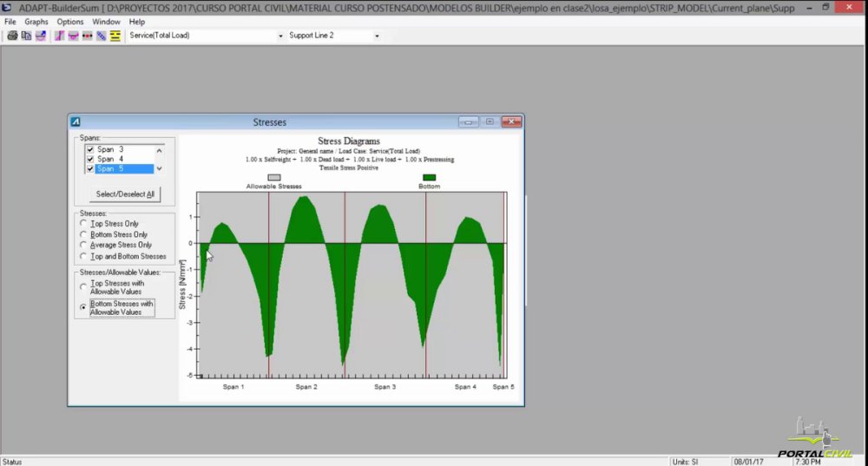Select Average Stress Only radio button
The height and width of the screenshot is (466, 868).
[x=83, y=245]
